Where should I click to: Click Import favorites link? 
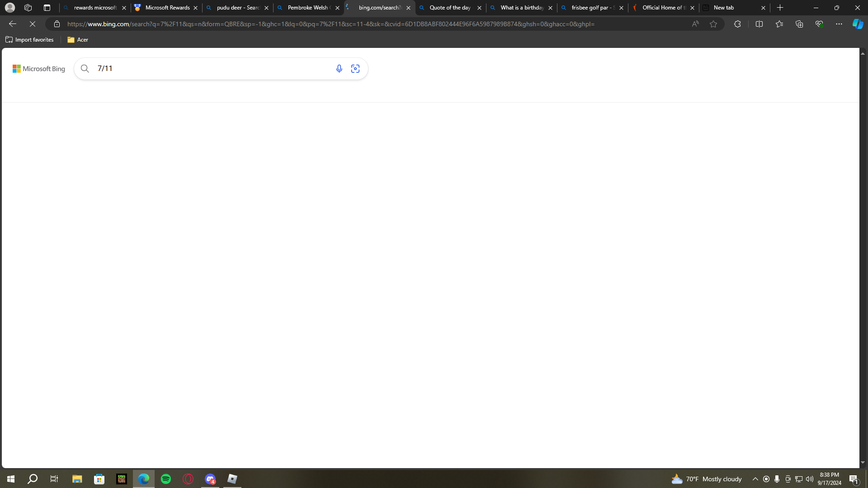(x=30, y=40)
